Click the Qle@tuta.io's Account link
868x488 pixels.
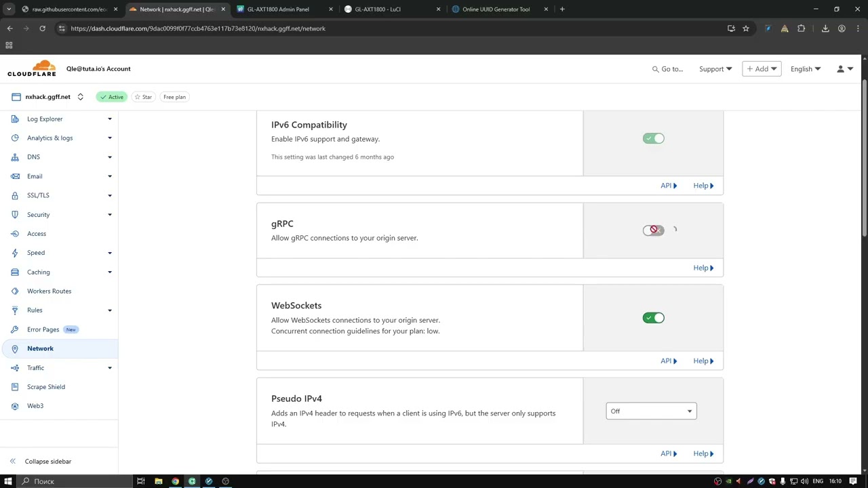98,68
